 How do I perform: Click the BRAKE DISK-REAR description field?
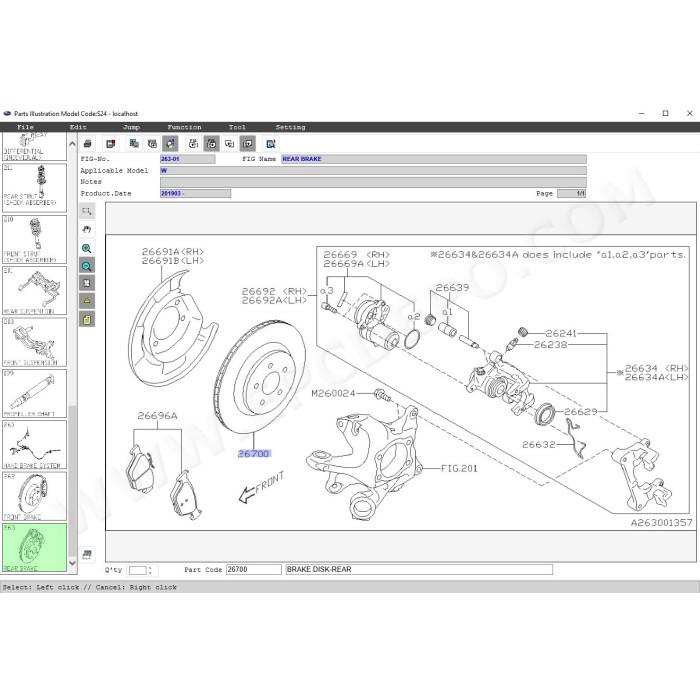419,570
